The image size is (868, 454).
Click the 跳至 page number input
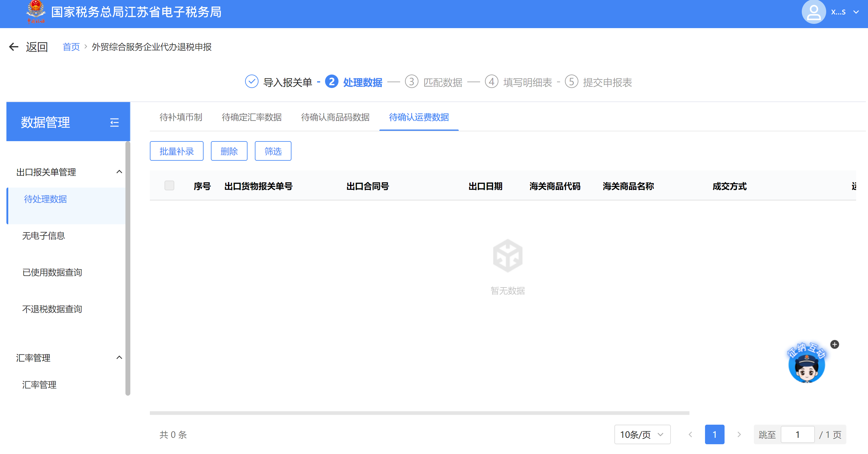[797, 434]
